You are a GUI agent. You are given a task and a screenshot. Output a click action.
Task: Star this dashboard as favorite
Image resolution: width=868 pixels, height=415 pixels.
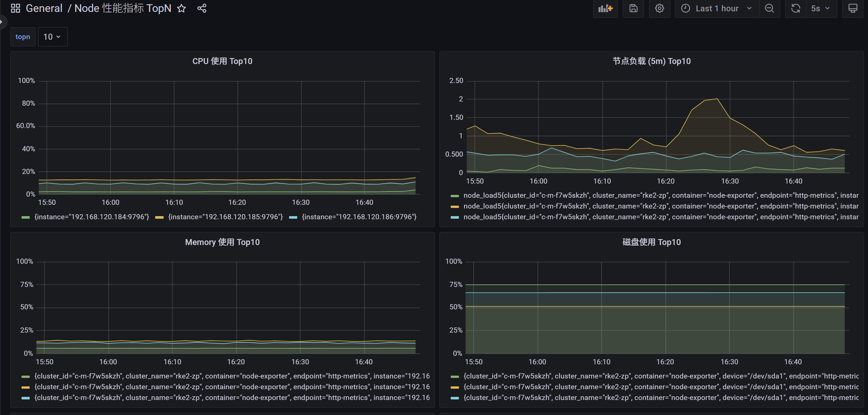pos(181,8)
